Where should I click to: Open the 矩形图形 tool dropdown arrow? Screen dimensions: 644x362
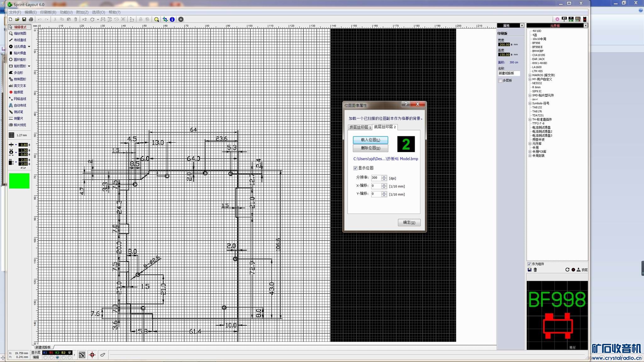[29, 66]
